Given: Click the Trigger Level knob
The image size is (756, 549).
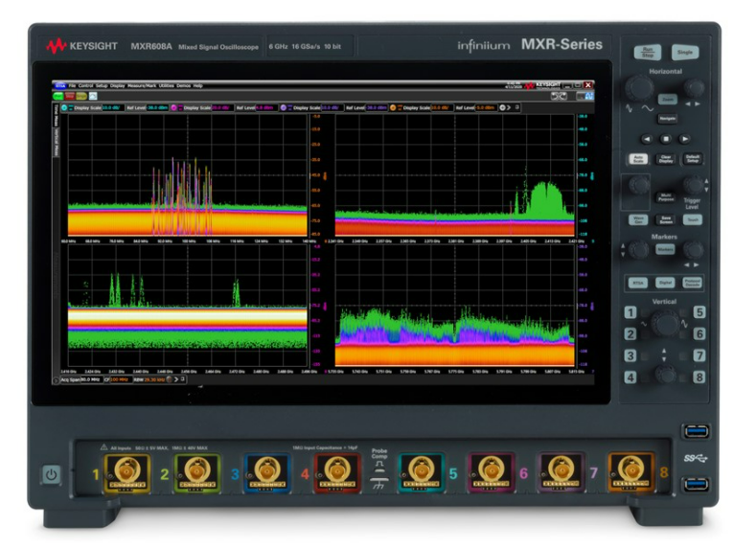Looking at the screenshot, I should tap(694, 185).
